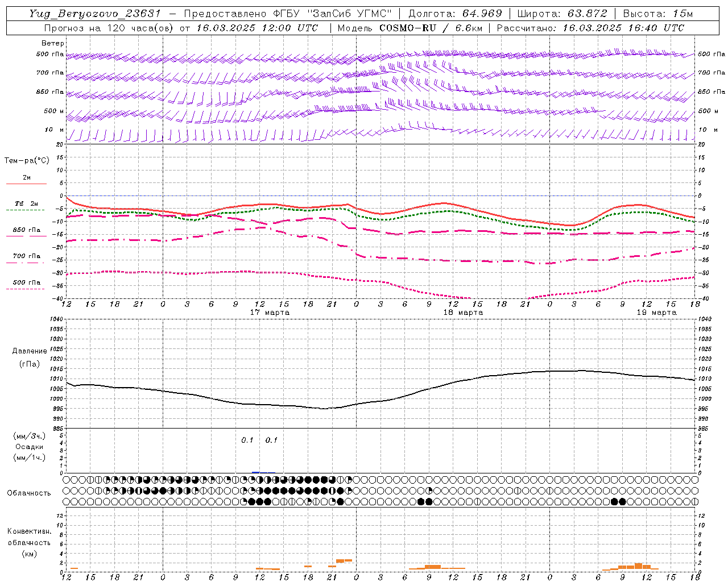
Task: Click the 850 гПа temperature legend entry
Action: point(27,230)
